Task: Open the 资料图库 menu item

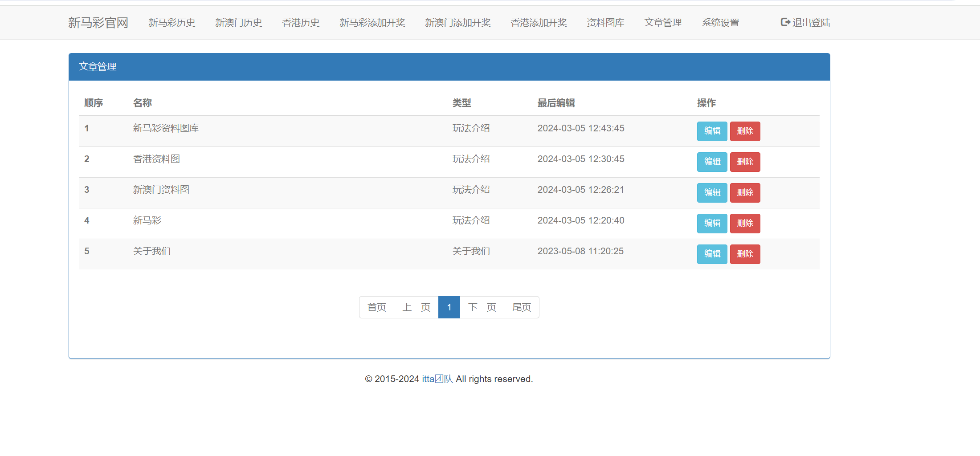Action: point(605,23)
